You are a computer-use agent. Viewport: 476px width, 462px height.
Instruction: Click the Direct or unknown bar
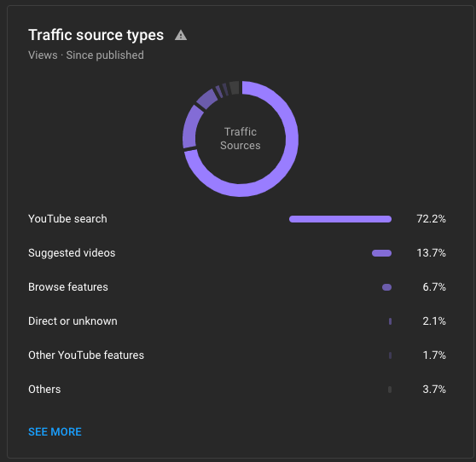pos(390,321)
